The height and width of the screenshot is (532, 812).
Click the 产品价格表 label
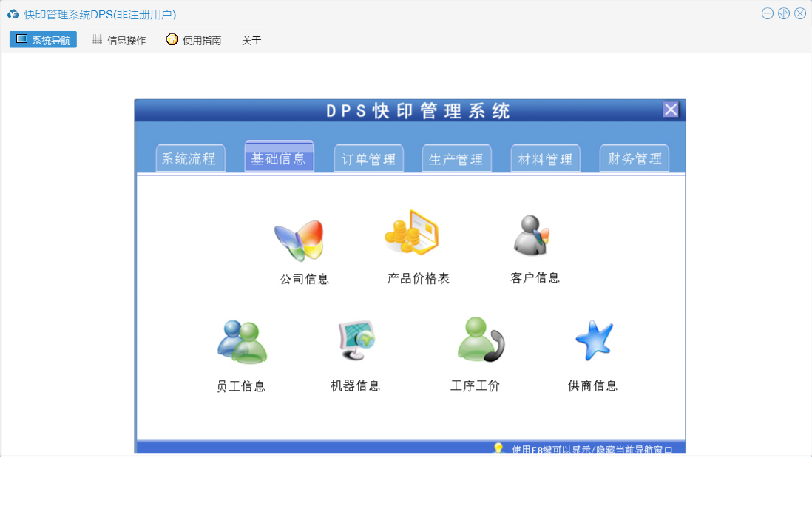point(419,279)
